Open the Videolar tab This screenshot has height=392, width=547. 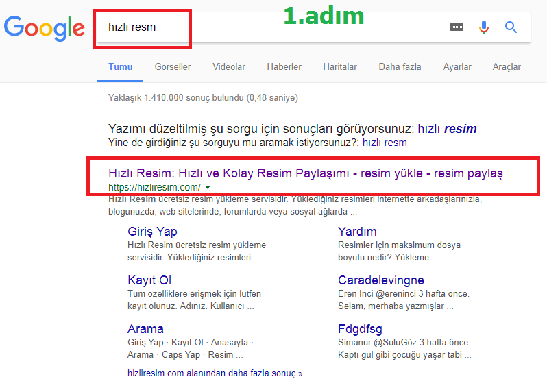point(229,67)
